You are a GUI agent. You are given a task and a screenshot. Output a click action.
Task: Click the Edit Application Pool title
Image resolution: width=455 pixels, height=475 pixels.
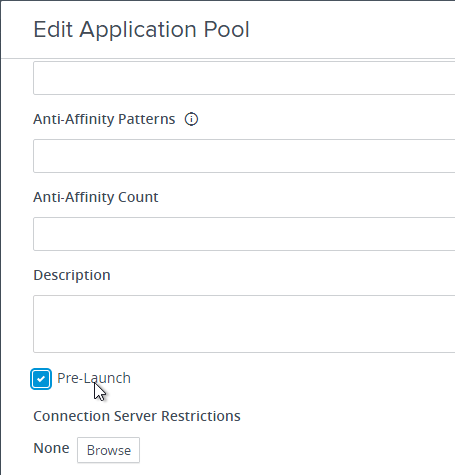(x=141, y=30)
